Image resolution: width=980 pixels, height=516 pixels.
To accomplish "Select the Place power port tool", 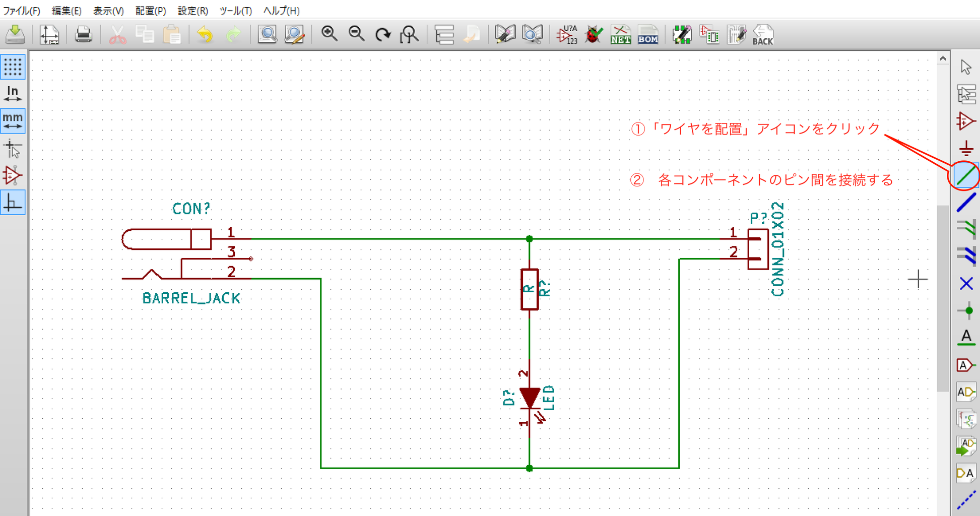I will pos(966,149).
